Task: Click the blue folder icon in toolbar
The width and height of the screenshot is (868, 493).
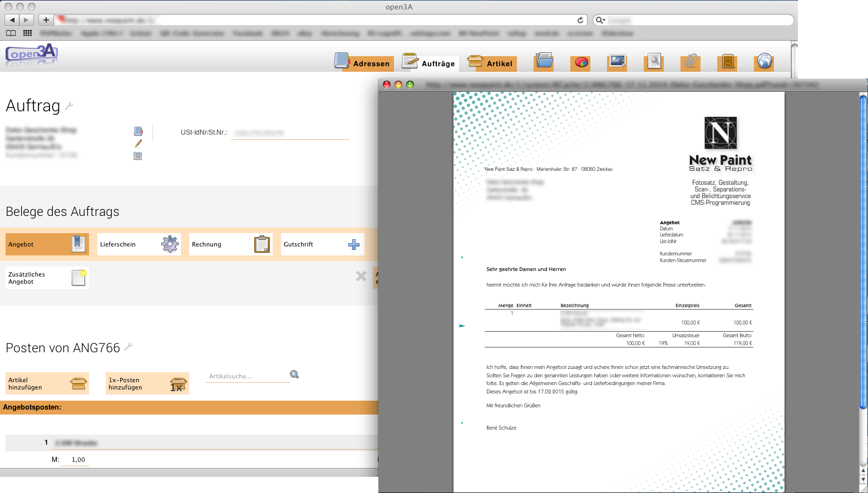Action: (x=544, y=62)
